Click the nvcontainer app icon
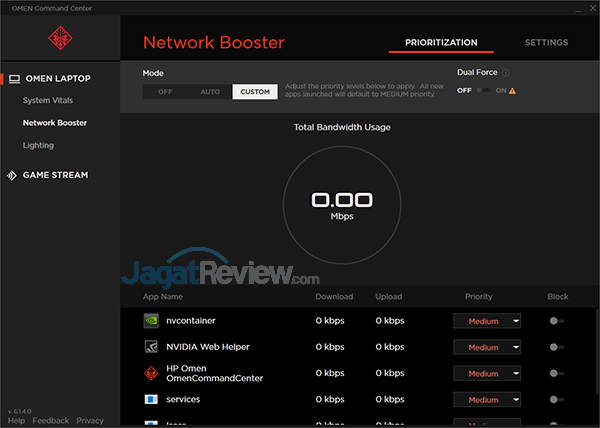The height and width of the screenshot is (428, 600). (x=151, y=321)
